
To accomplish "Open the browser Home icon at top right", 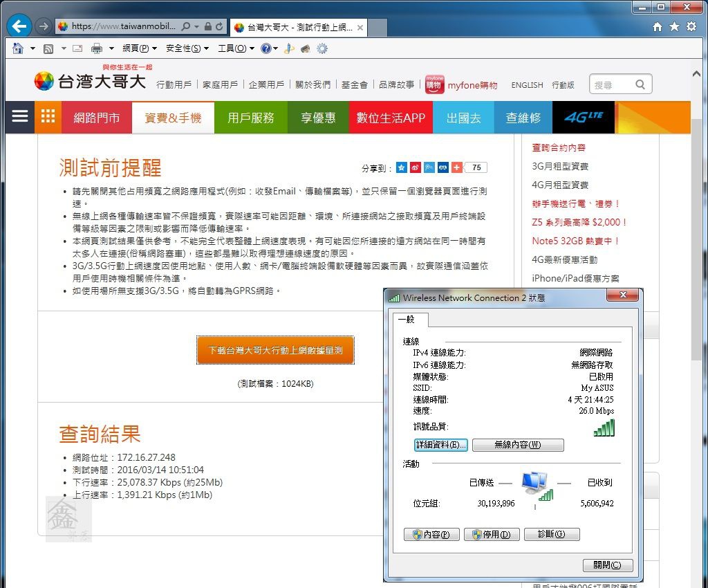I will click(658, 27).
